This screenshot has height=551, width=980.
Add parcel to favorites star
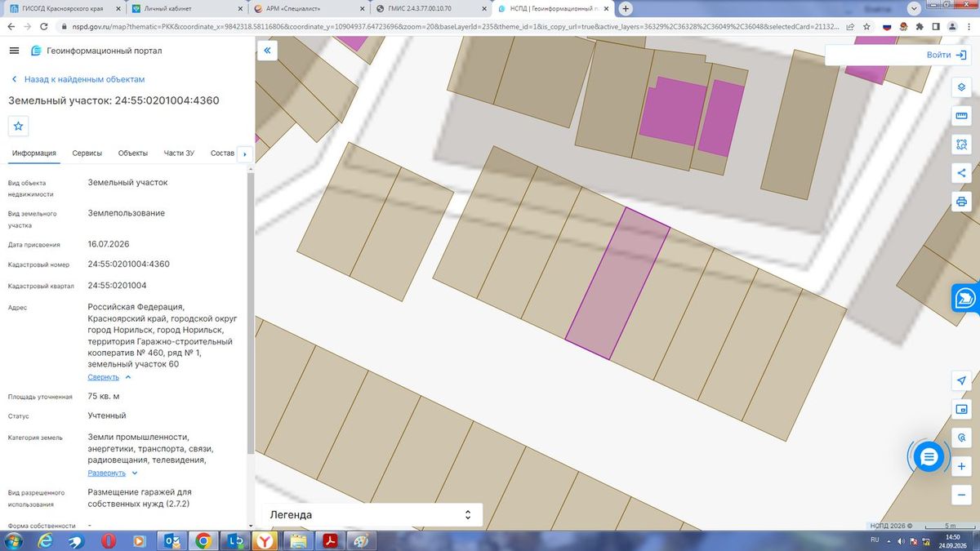click(19, 127)
